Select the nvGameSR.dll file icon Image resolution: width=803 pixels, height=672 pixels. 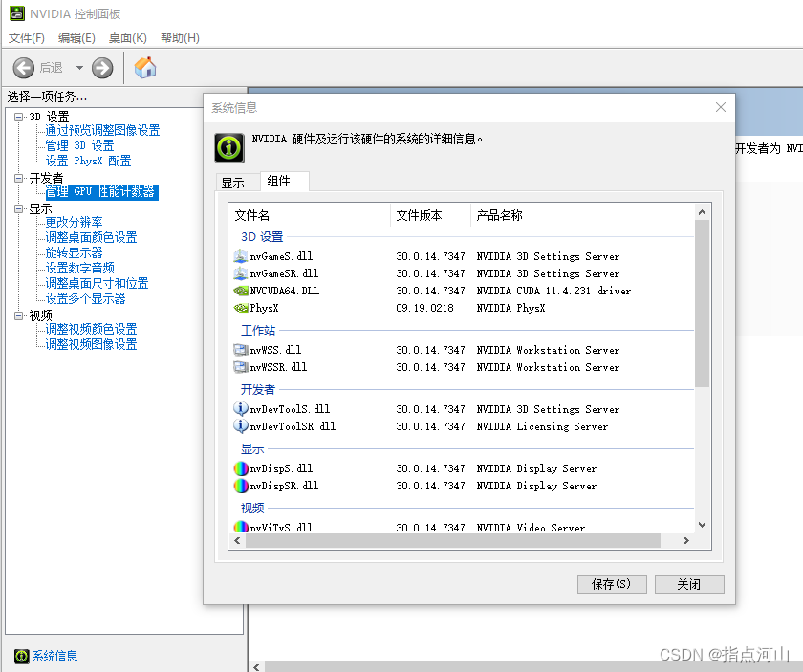coord(241,273)
